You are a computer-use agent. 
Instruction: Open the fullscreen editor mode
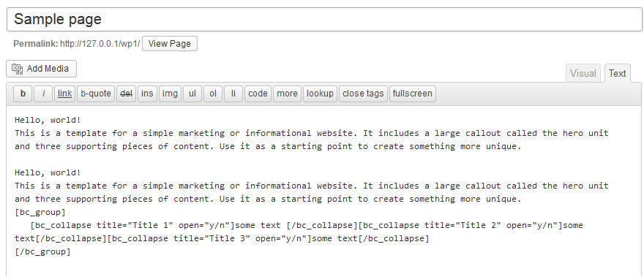point(412,94)
